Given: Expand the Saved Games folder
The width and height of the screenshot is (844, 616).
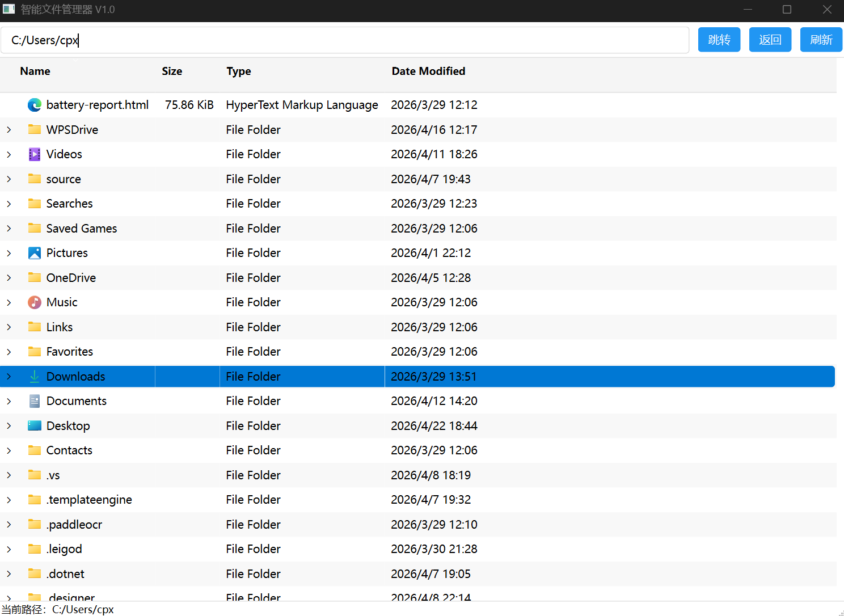Looking at the screenshot, I should (9, 229).
